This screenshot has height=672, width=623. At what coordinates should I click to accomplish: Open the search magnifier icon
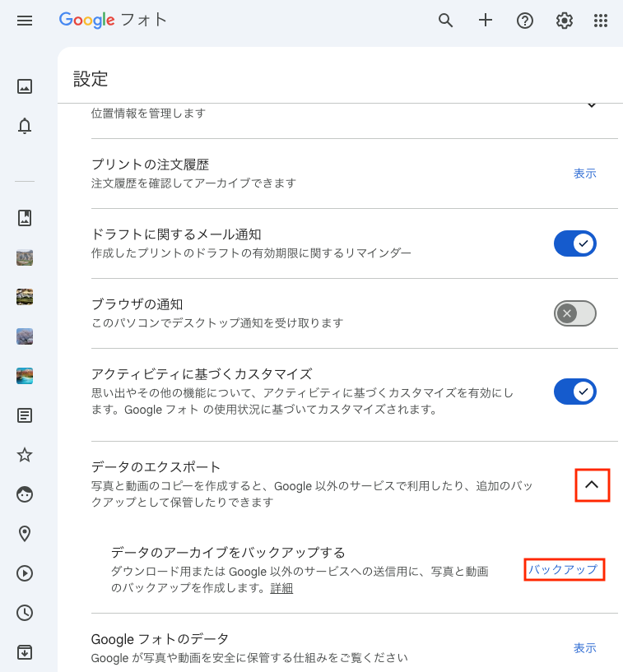(x=445, y=20)
